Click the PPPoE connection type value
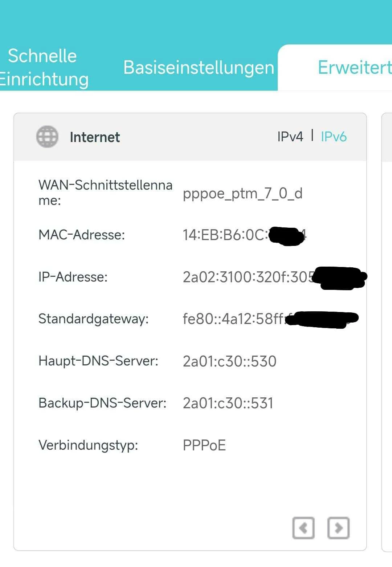 (x=204, y=445)
